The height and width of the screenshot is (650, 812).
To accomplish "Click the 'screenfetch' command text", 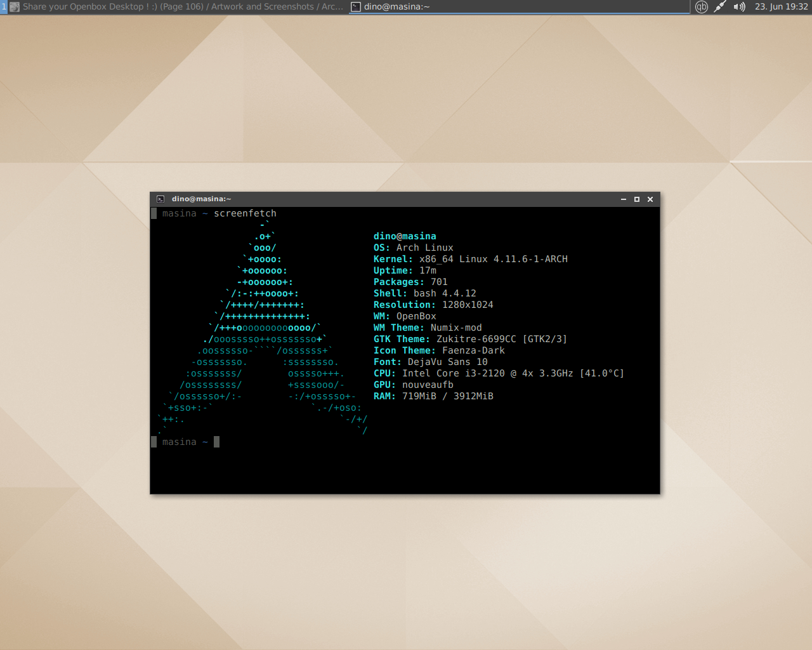I will click(x=245, y=214).
